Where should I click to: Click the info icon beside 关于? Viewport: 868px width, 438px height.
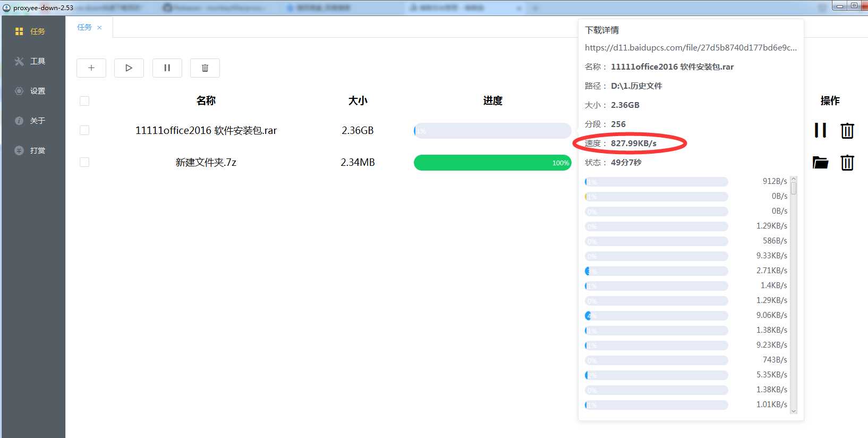[19, 121]
